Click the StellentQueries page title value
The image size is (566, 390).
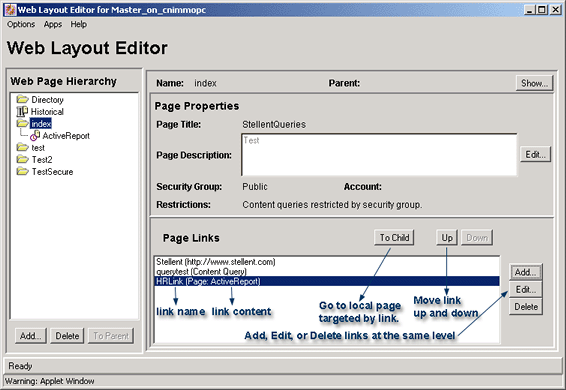(274, 125)
